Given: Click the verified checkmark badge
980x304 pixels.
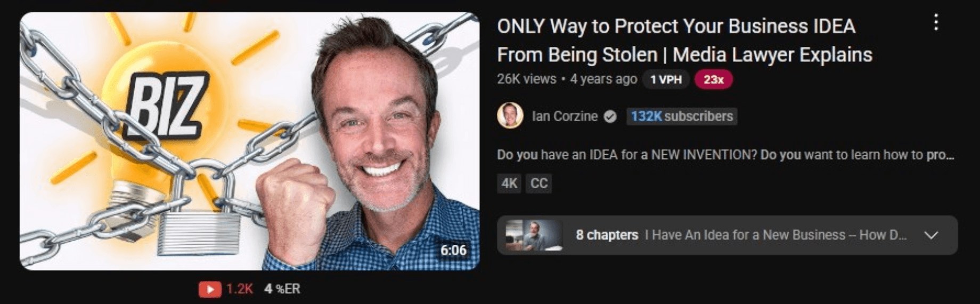Looking at the screenshot, I should tap(610, 116).
